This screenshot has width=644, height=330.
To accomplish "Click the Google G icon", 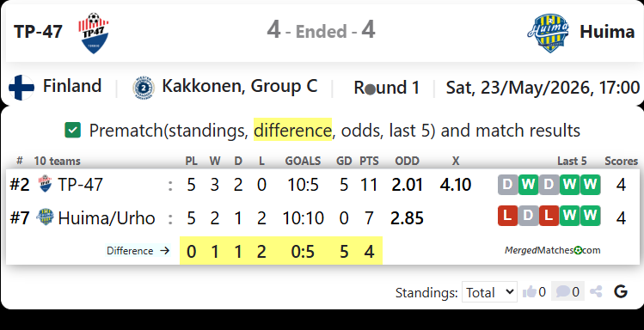I will (x=621, y=291).
